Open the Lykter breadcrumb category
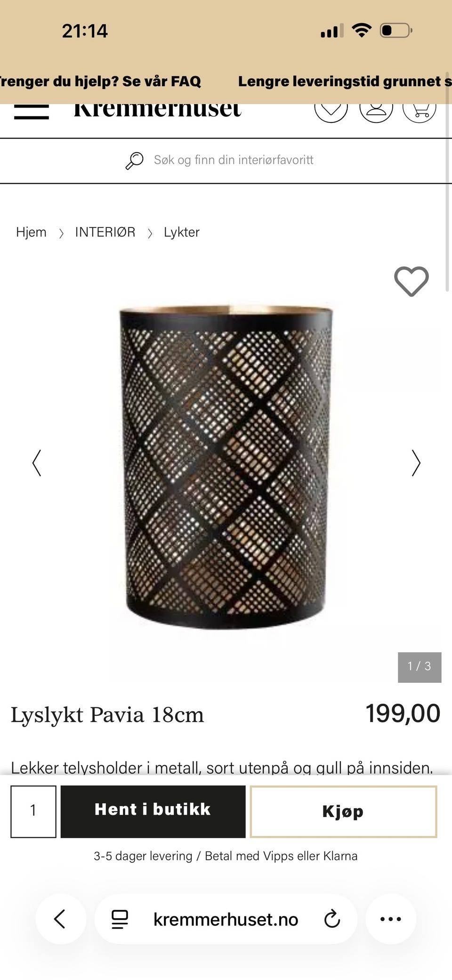The image size is (452, 980). [182, 232]
